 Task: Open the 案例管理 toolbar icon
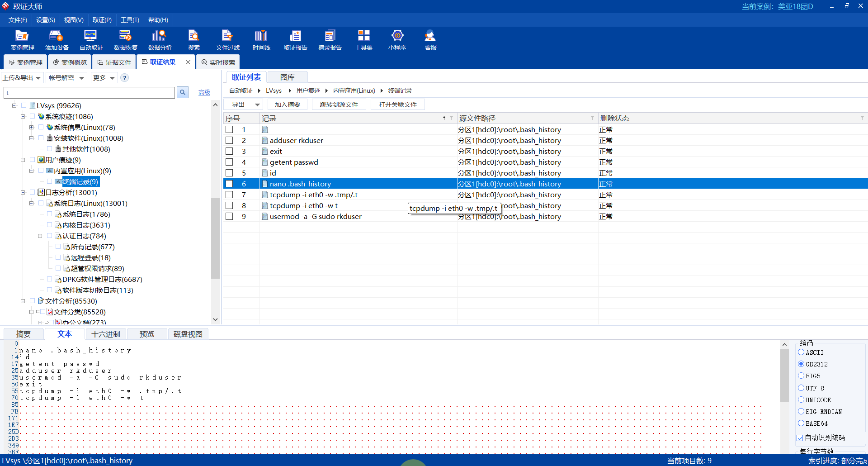click(22, 40)
